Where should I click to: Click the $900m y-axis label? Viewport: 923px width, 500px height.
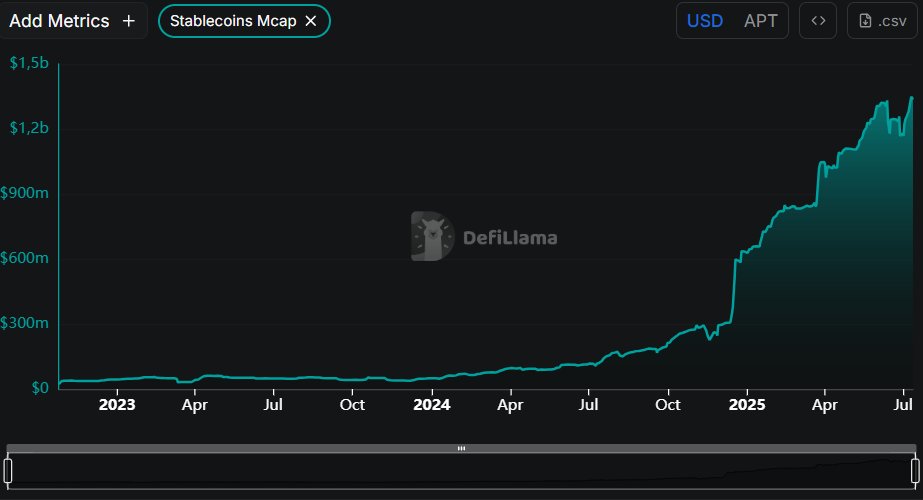[x=25, y=193]
